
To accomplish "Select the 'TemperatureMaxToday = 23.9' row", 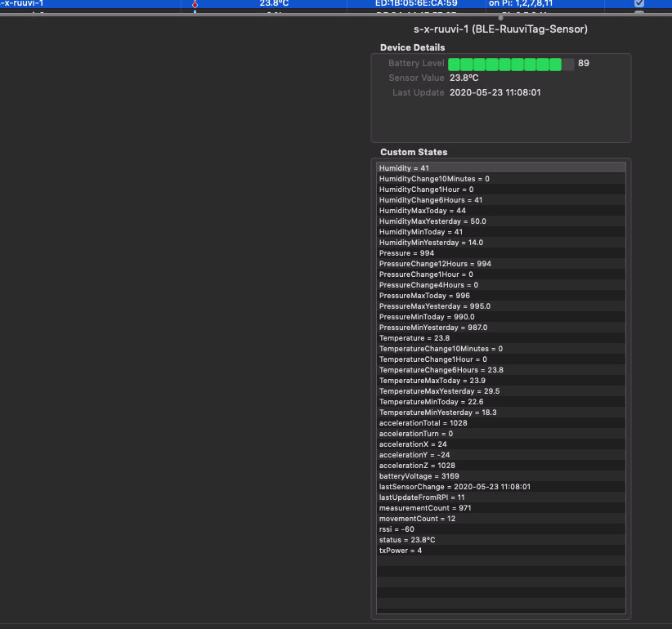I will [500, 381].
